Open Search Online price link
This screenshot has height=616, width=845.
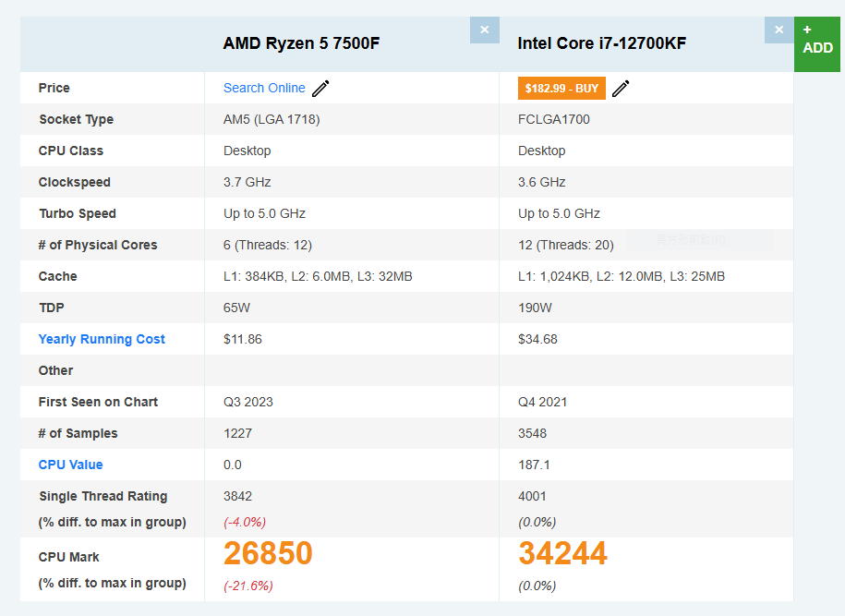(264, 88)
